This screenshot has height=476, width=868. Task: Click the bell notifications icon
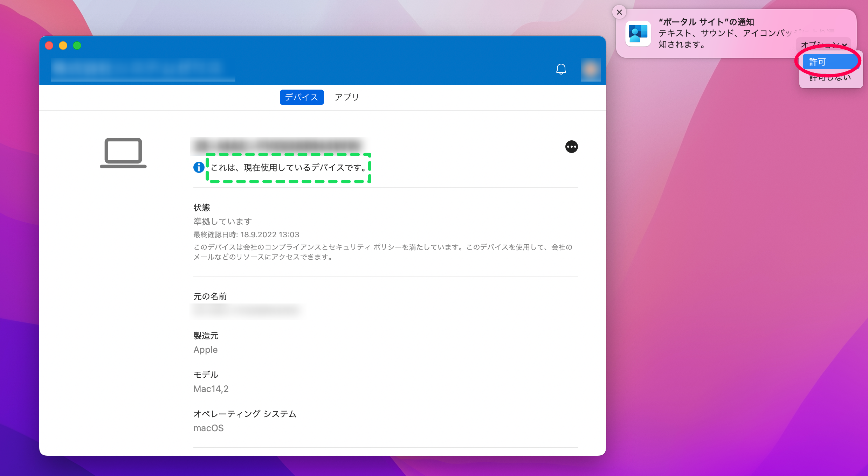[561, 69]
